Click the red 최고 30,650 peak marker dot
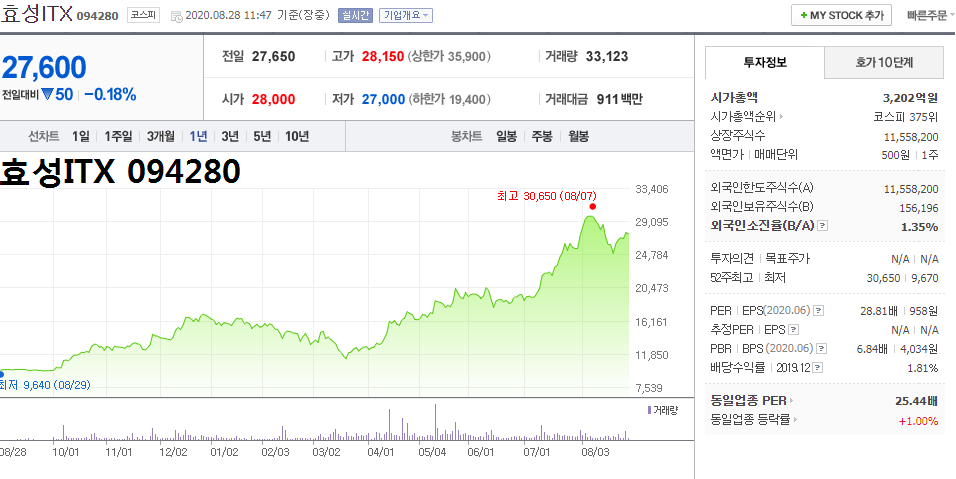The height and width of the screenshot is (479, 956). [x=593, y=207]
